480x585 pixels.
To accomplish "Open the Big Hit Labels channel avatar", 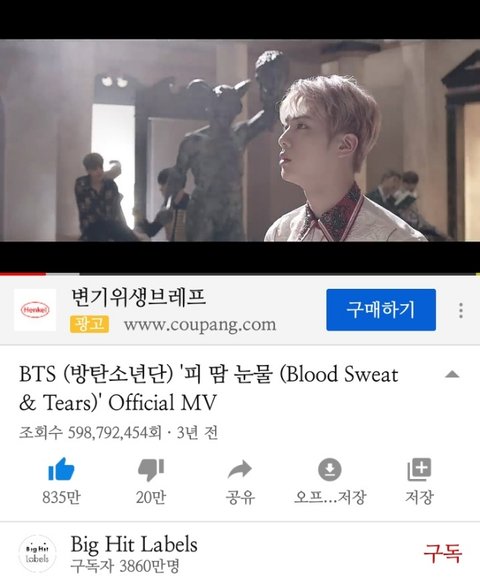I will click(x=37, y=554).
